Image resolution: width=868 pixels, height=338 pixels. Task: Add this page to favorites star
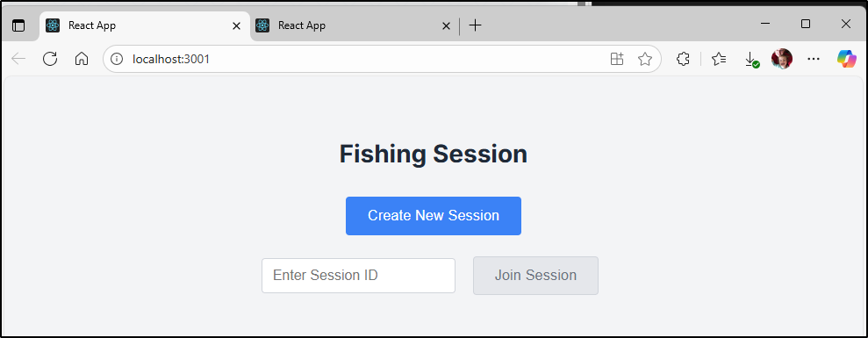click(645, 59)
